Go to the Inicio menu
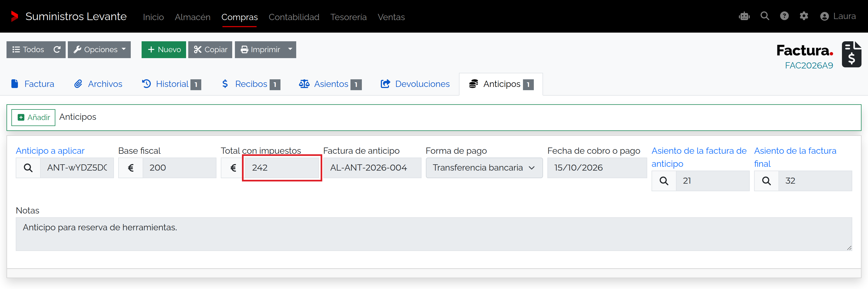 click(153, 17)
